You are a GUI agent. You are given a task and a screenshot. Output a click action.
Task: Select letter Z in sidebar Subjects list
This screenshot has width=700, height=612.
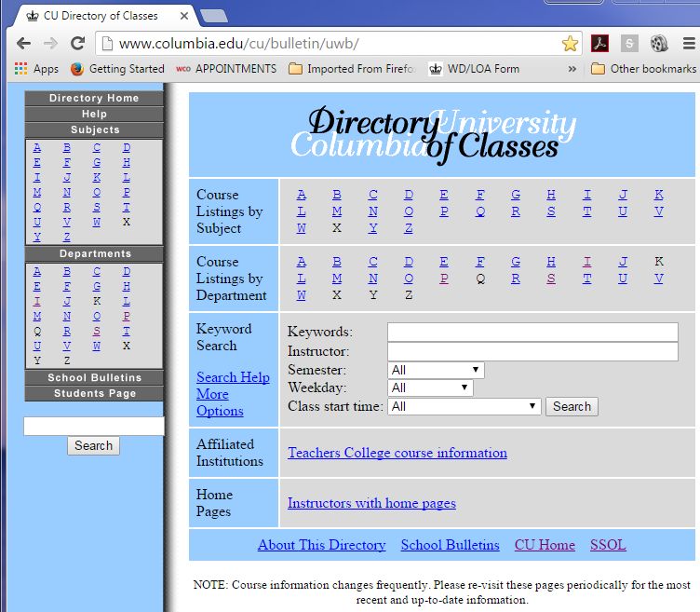pyautogui.click(x=66, y=237)
